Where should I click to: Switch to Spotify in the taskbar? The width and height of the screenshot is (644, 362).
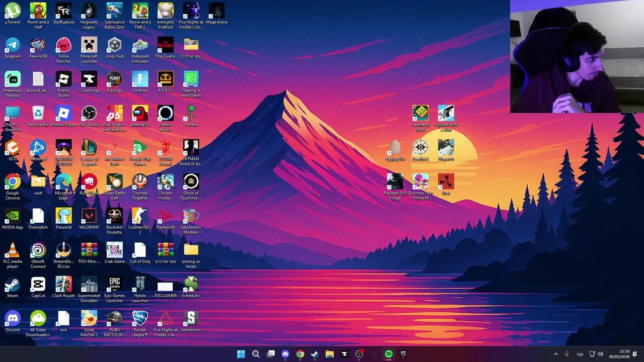pyautogui.click(x=388, y=354)
